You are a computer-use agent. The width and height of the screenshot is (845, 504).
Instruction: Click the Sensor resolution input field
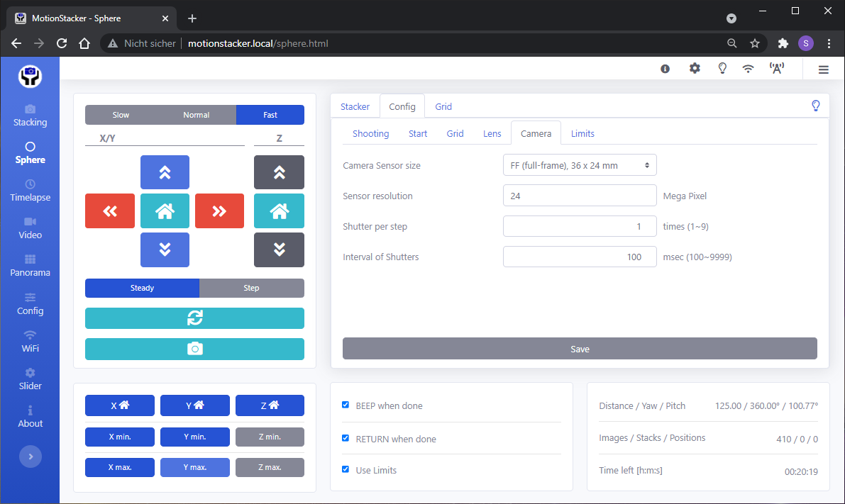580,196
